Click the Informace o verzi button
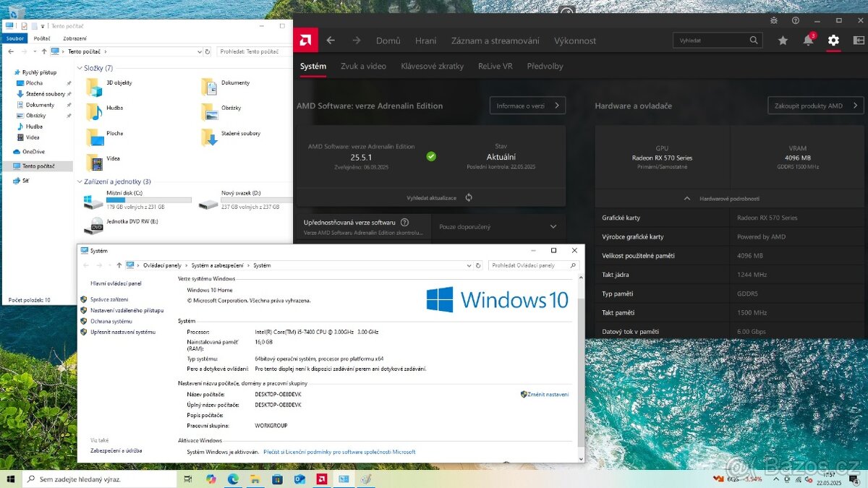868x488 pixels. (527, 106)
